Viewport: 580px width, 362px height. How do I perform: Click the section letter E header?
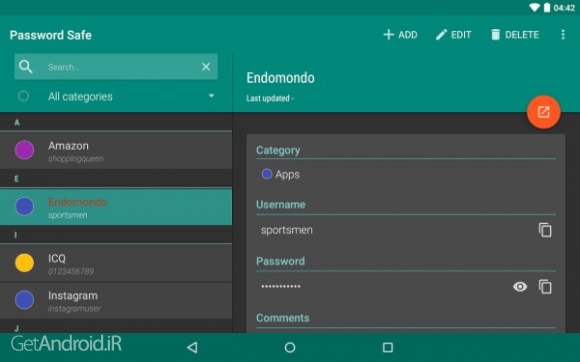[x=16, y=179]
